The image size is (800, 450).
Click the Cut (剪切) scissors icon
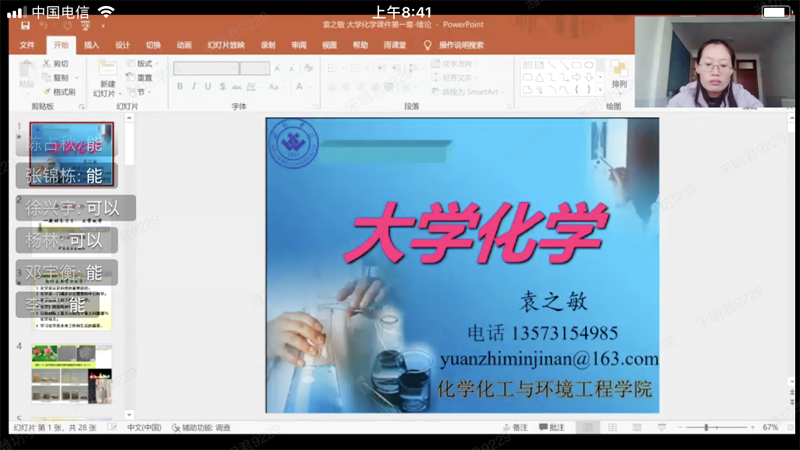(x=48, y=64)
